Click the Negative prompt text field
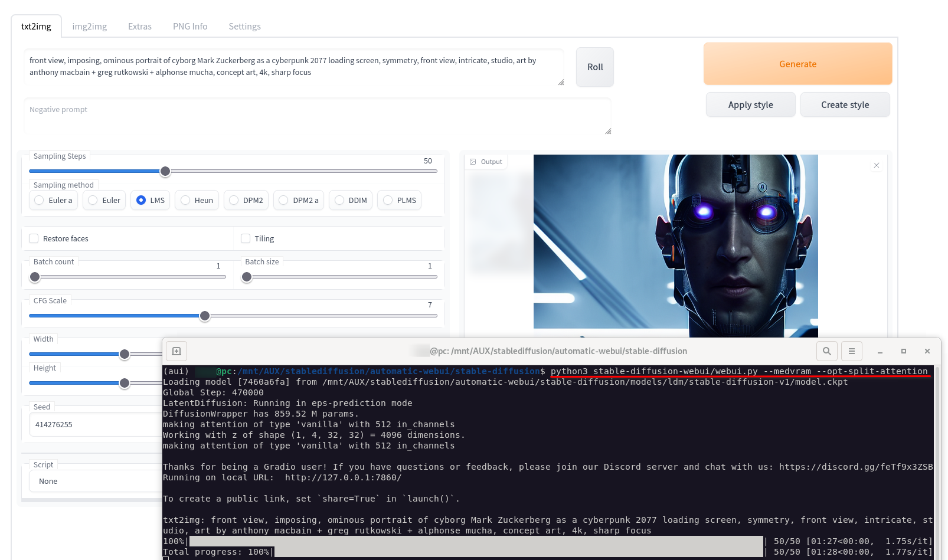This screenshot has height=560, width=948. pos(318,116)
